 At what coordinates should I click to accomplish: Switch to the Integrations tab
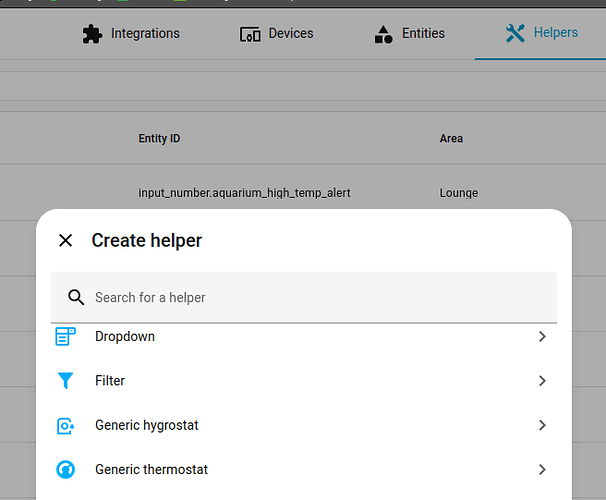[x=145, y=34]
